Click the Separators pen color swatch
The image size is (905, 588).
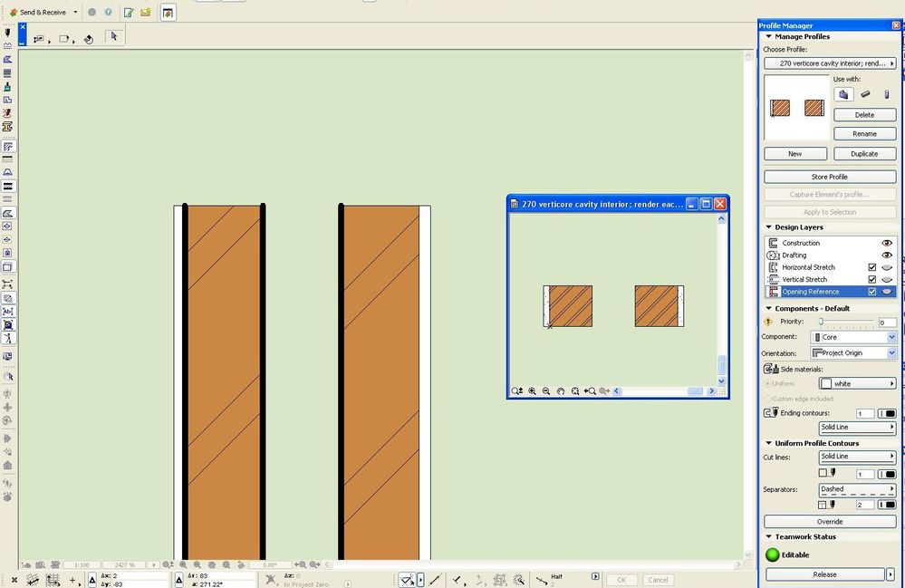(887, 505)
